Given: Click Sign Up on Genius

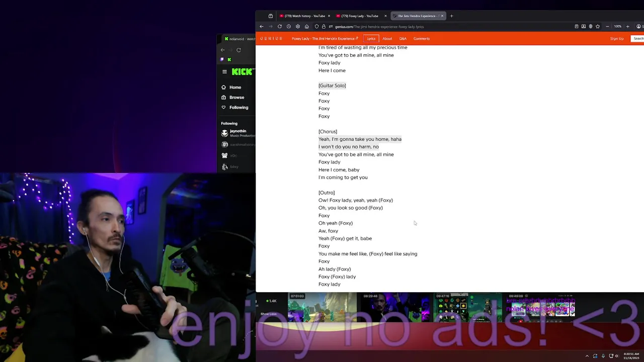Looking at the screenshot, I should tap(617, 39).
